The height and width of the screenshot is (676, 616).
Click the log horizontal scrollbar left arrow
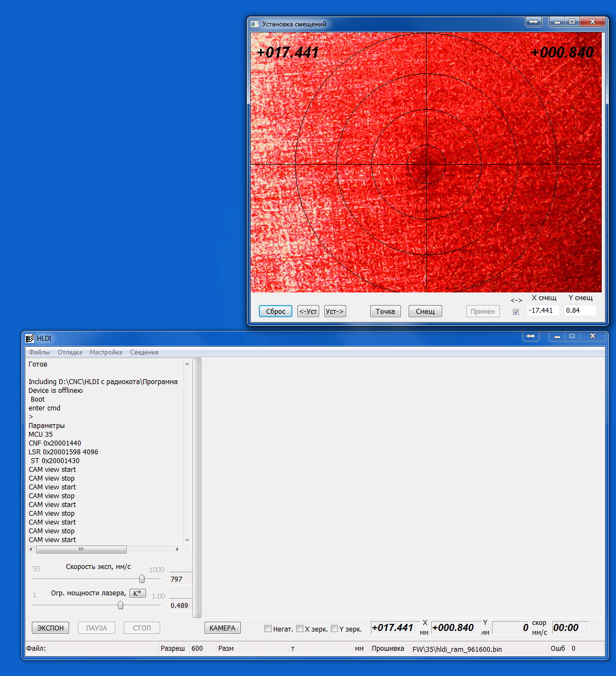click(x=31, y=549)
